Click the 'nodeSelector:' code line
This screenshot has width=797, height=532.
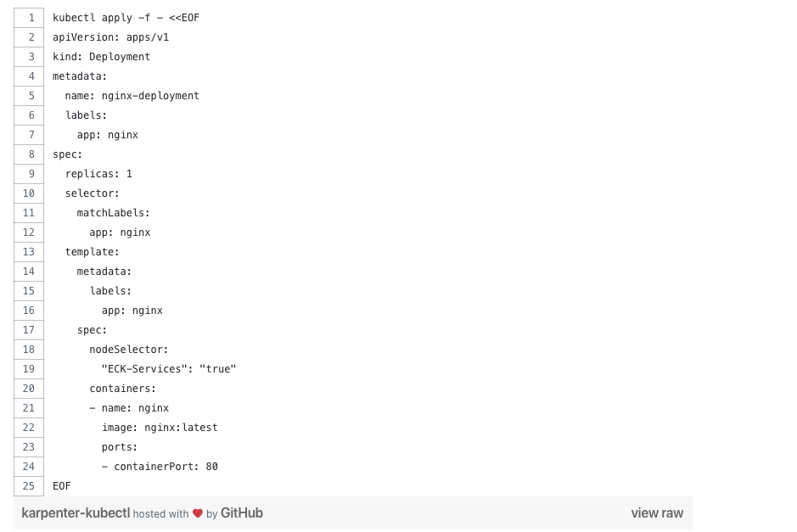coord(129,350)
